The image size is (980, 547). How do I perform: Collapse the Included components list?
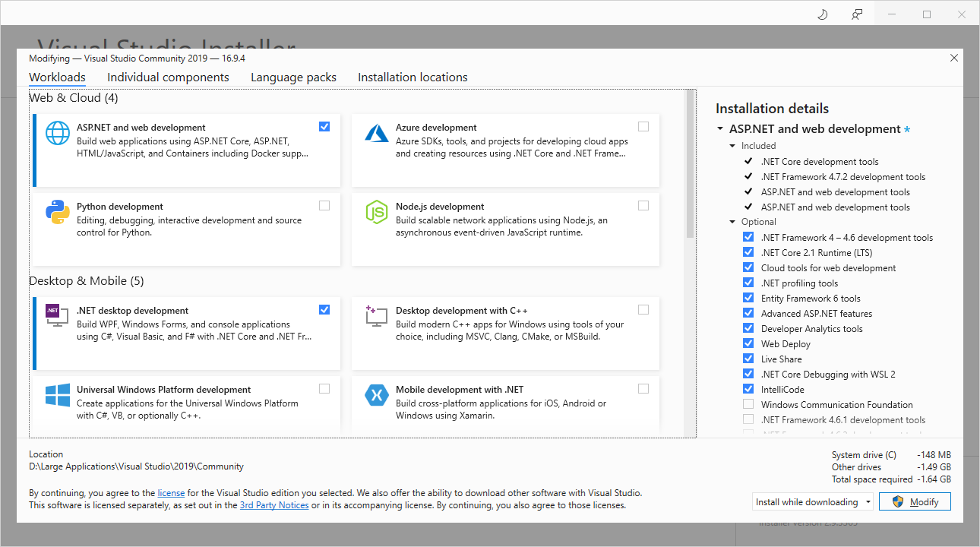coord(732,146)
